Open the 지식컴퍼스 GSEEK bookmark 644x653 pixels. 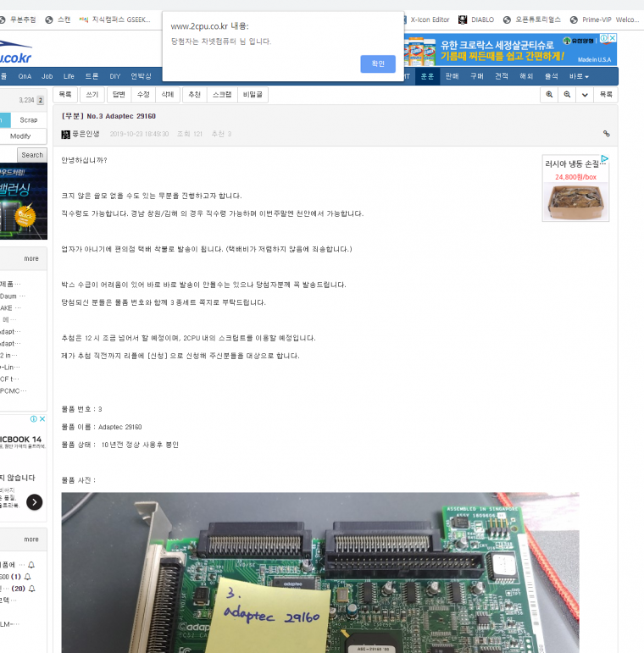[115, 19]
